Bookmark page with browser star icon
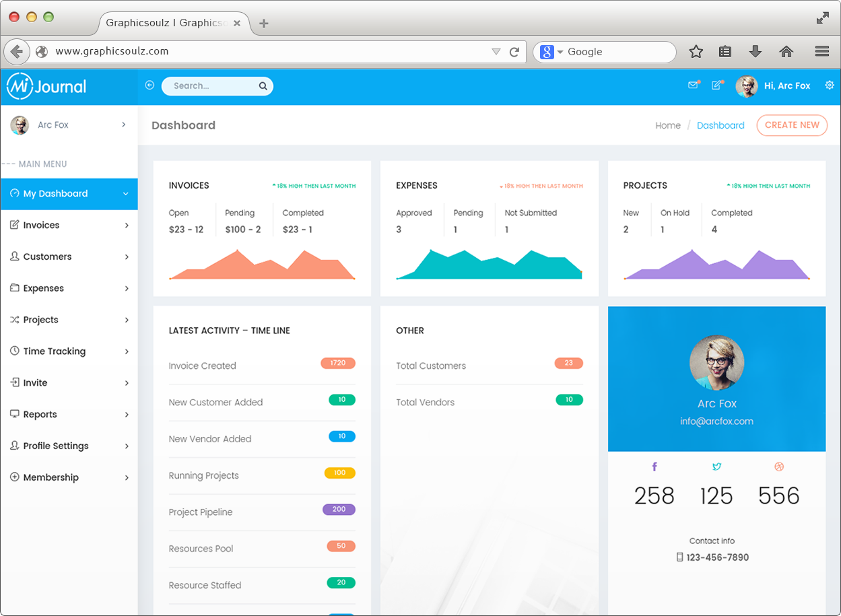The height and width of the screenshot is (616, 841). (696, 52)
